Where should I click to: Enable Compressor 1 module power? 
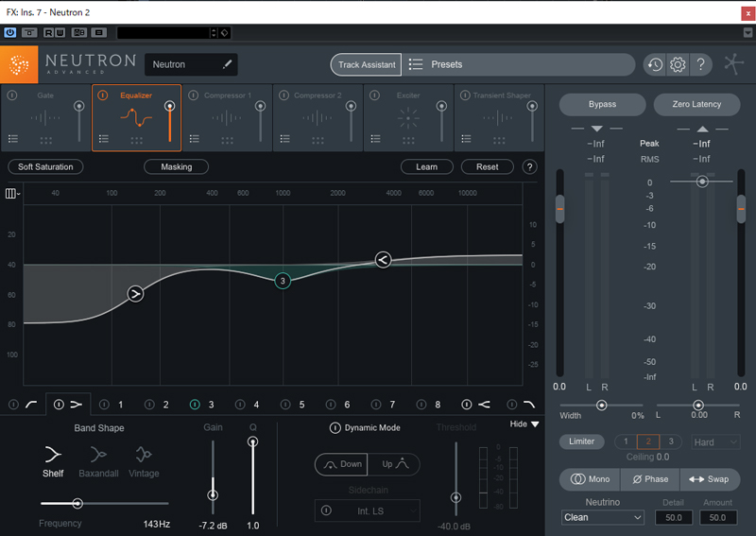coord(194,95)
